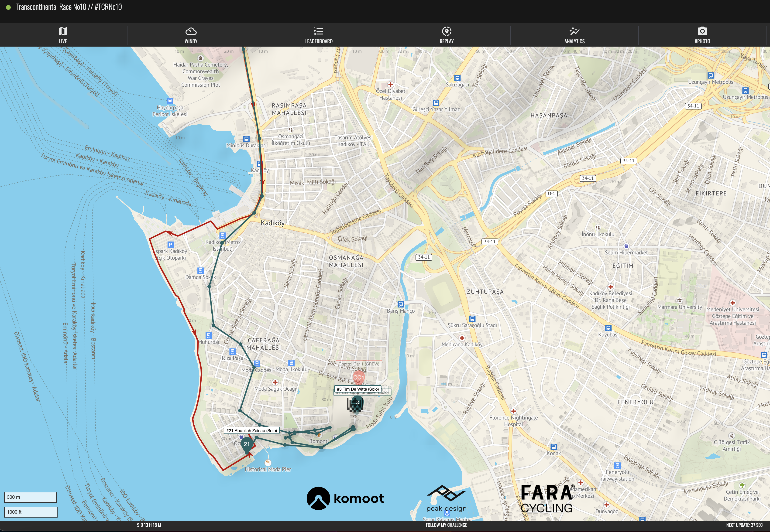Viewport: 770px width, 532px height.
Task: Open the ANALYTICS tab
Action: click(574, 35)
